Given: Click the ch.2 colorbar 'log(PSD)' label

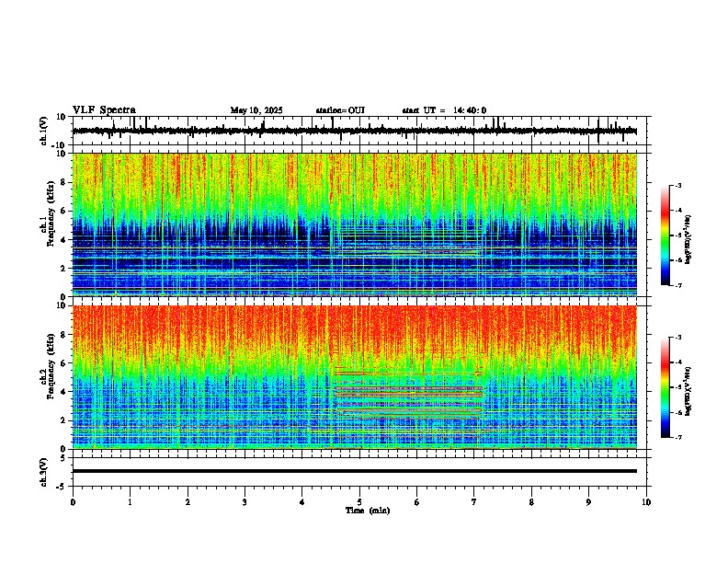Looking at the screenshot, I should tap(688, 391).
